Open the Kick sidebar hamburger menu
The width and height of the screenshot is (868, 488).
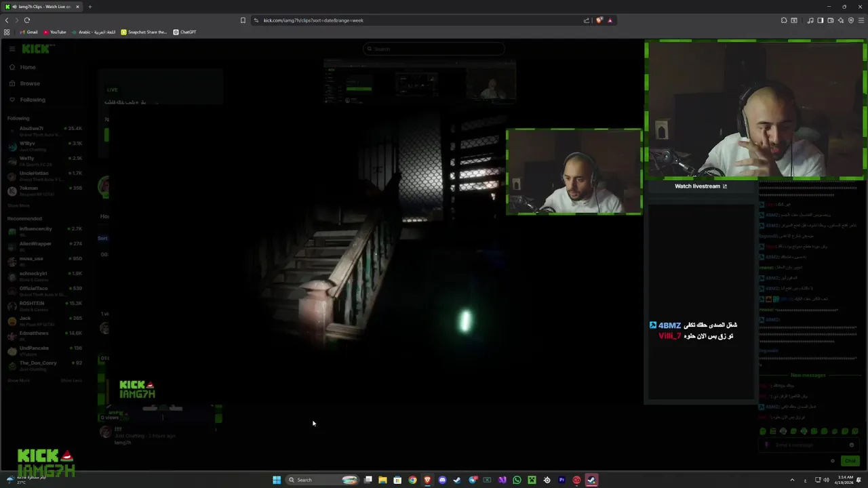click(12, 49)
